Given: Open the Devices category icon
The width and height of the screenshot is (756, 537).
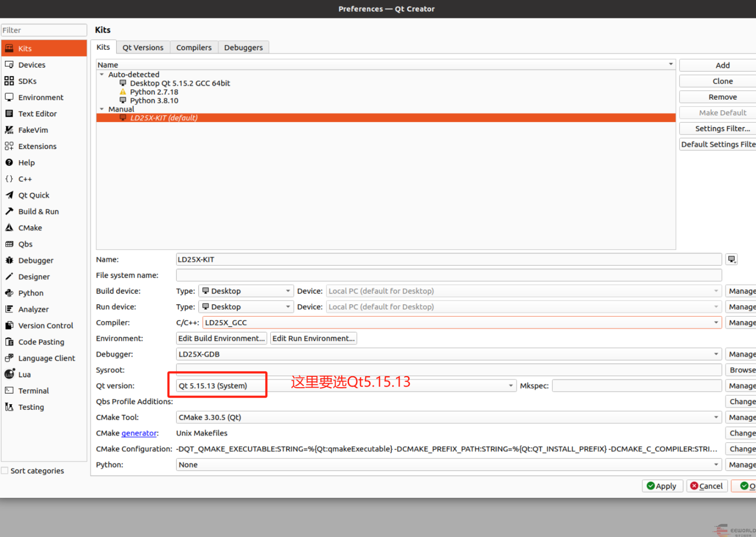Looking at the screenshot, I should [9, 65].
